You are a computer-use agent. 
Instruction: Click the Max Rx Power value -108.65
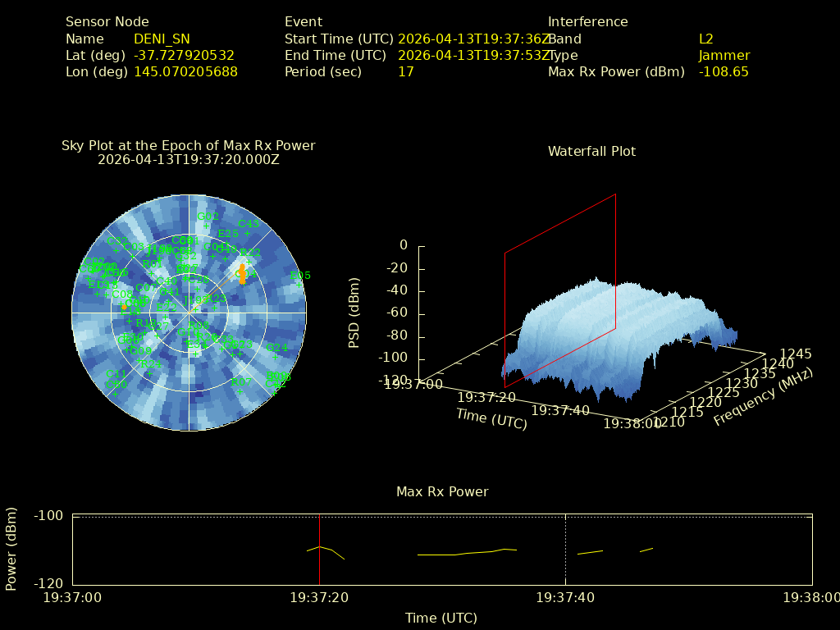(723, 71)
